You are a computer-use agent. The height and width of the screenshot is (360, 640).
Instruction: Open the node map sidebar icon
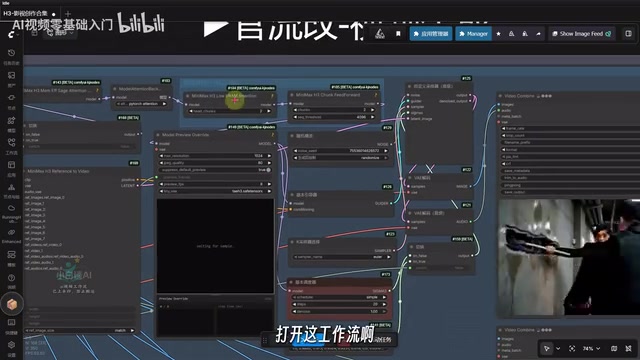point(11,187)
